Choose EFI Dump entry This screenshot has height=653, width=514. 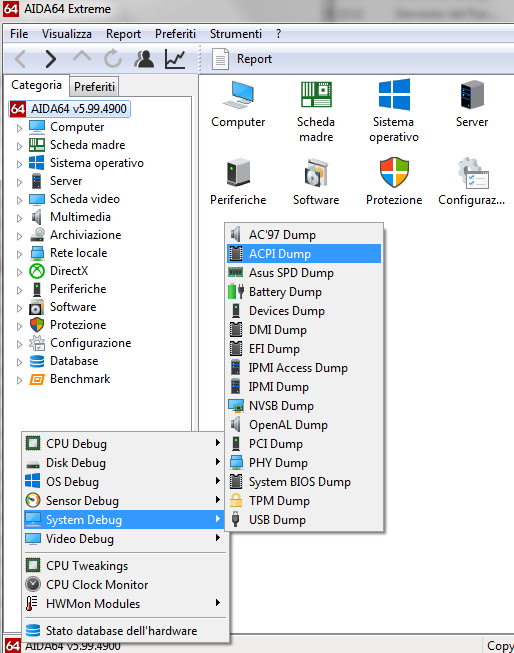pos(304,349)
